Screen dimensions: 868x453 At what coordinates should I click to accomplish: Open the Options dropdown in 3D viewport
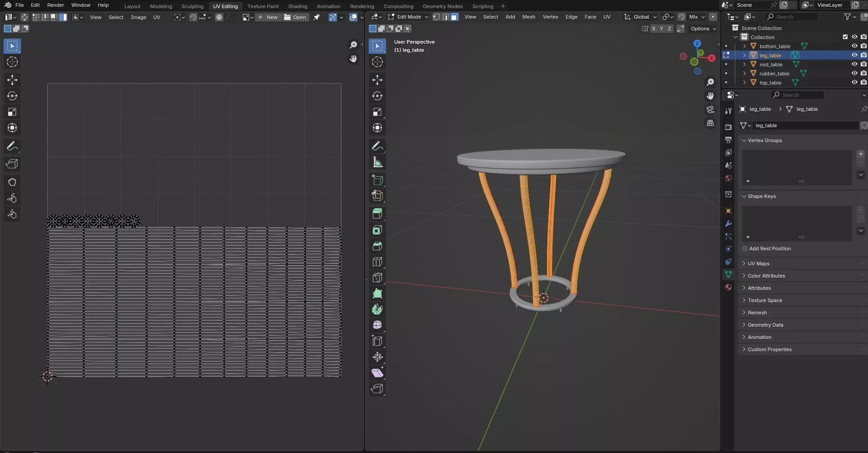click(703, 29)
